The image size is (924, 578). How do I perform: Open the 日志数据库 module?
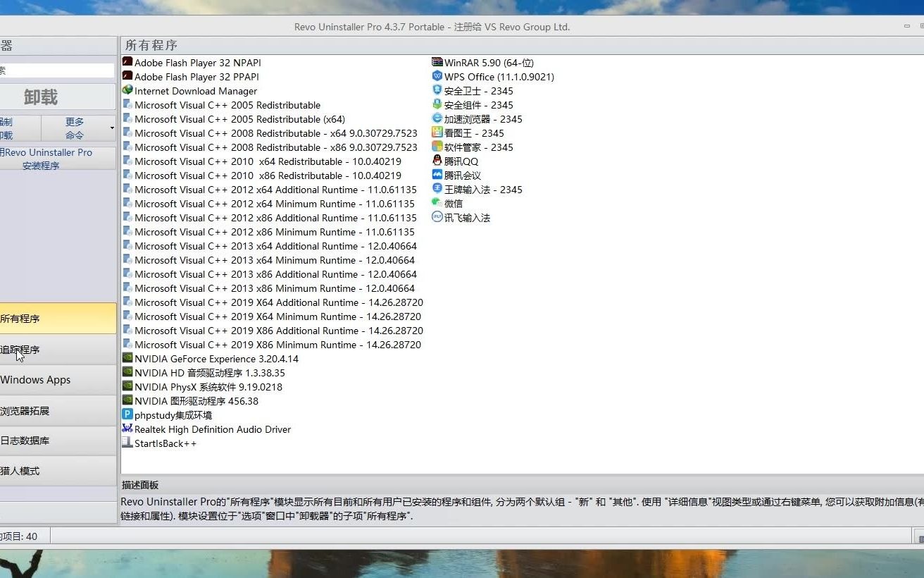click(58, 441)
